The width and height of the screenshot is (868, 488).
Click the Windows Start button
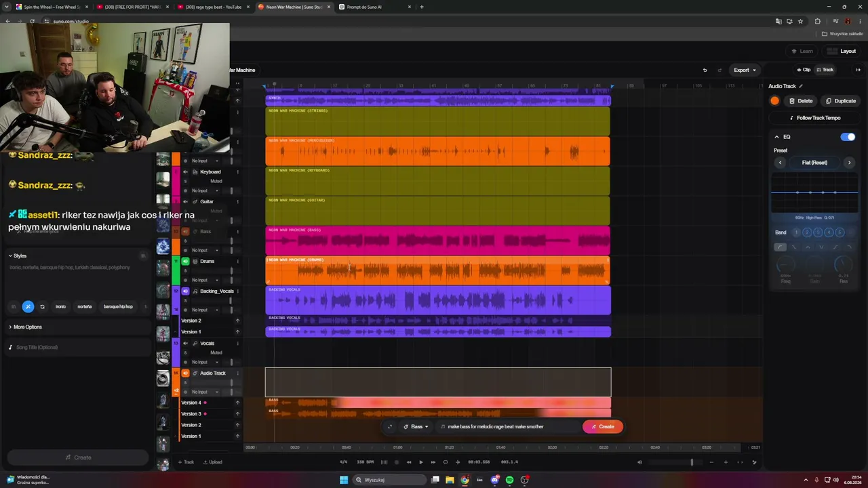(344, 480)
